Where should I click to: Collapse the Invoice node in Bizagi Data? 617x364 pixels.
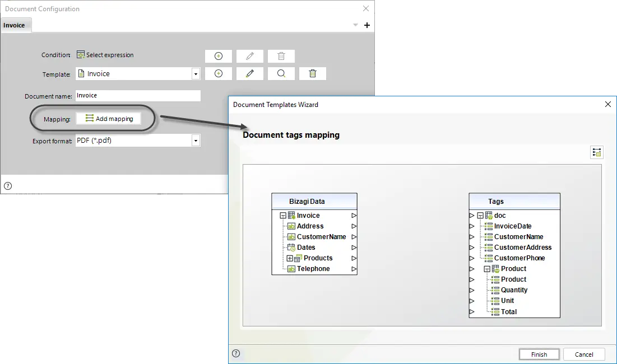283,216
